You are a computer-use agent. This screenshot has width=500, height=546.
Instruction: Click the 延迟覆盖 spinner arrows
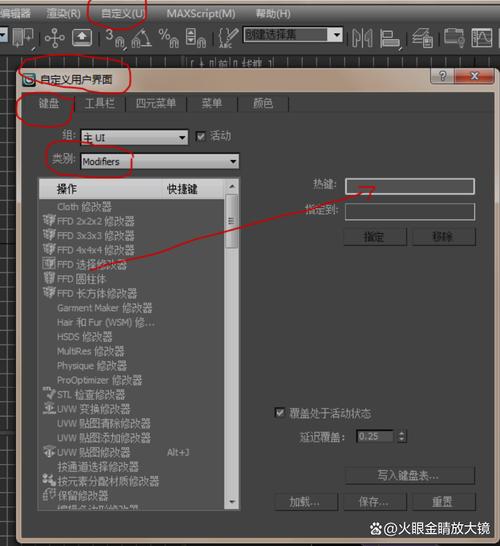pos(401,436)
